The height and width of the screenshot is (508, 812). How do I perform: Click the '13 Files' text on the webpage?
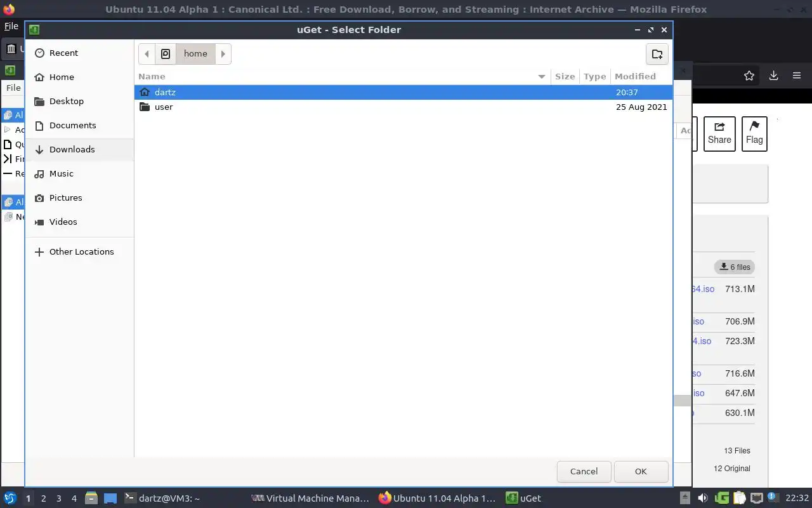coord(737,451)
